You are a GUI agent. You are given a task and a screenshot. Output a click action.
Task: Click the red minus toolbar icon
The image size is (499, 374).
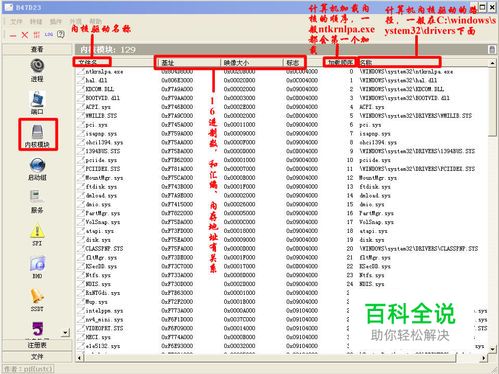tap(13, 35)
